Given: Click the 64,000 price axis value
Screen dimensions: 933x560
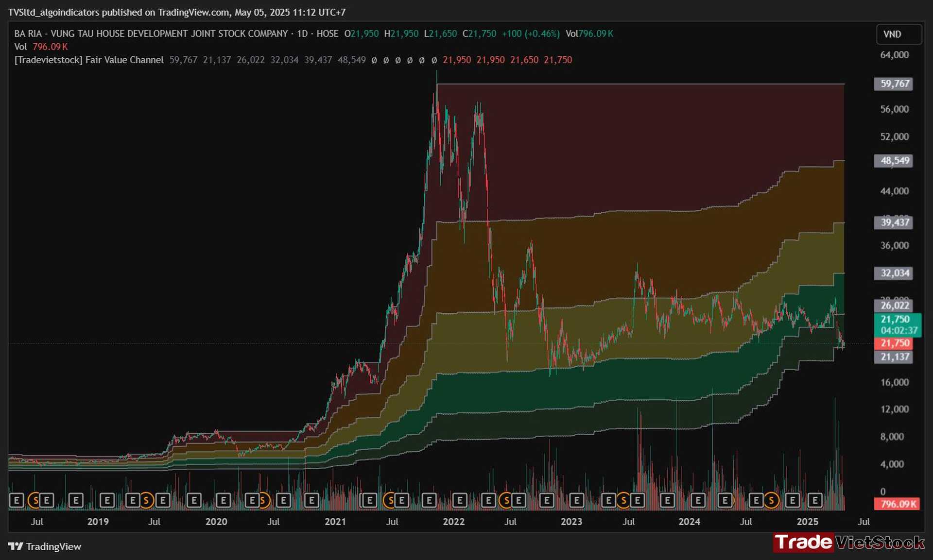Looking at the screenshot, I should (894, 55).
